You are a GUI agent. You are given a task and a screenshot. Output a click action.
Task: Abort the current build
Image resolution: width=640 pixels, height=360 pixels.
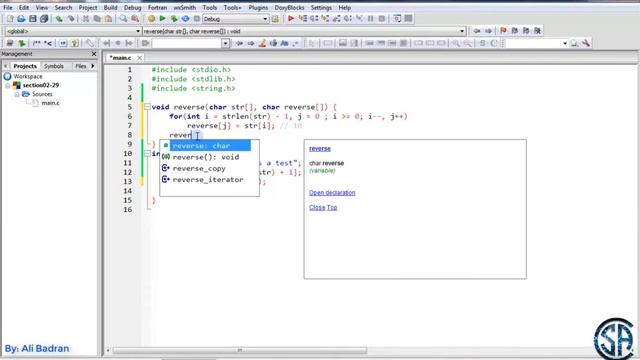tap(197, 19)
